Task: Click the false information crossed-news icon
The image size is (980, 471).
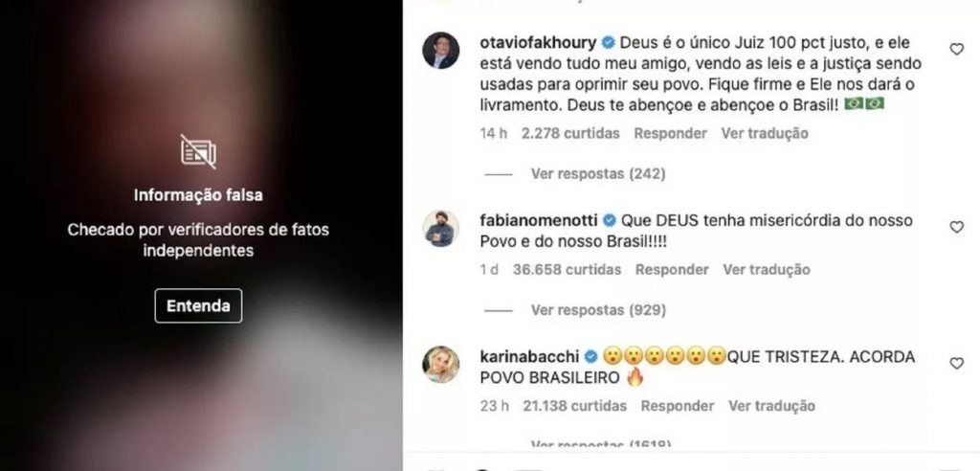Action: [198, 151]
